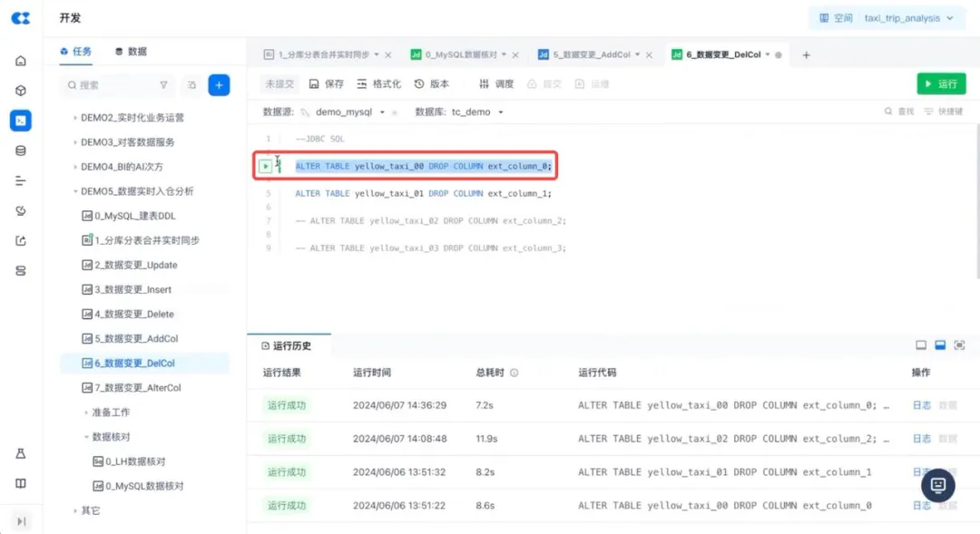980x534 pixels.
Task: Switch to the 数据 panel tab
Action: pos(131,52)
